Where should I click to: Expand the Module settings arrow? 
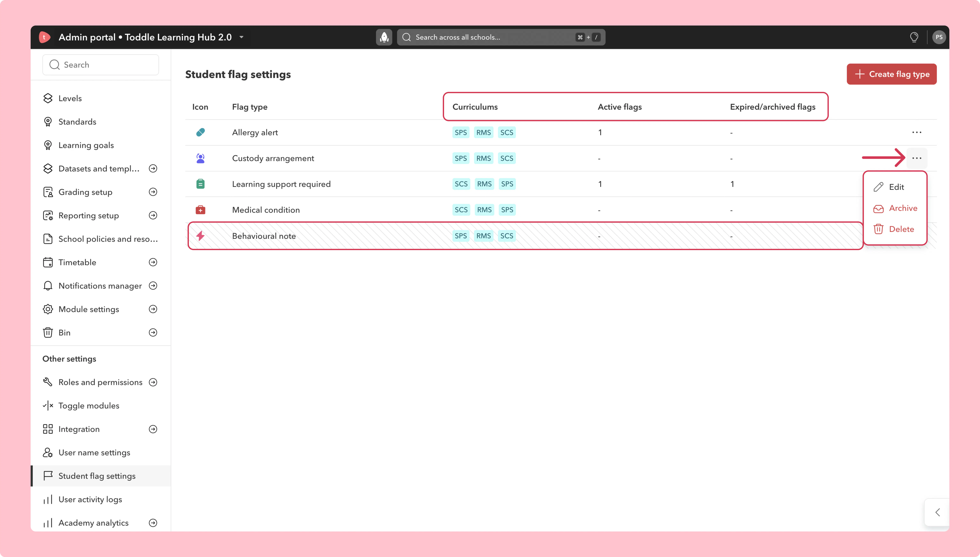pyautogui.click(x=153, y=309)
